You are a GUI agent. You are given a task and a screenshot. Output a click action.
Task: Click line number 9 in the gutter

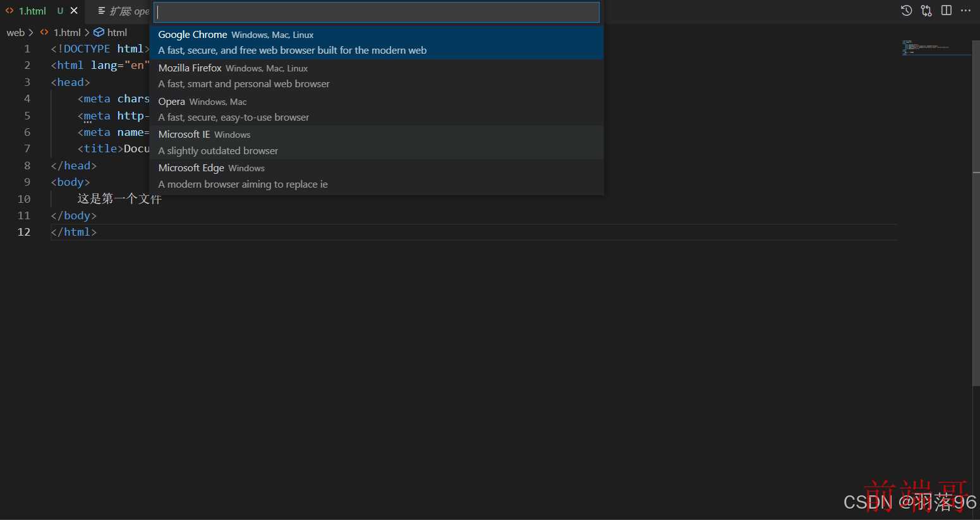tap(27, 182)
